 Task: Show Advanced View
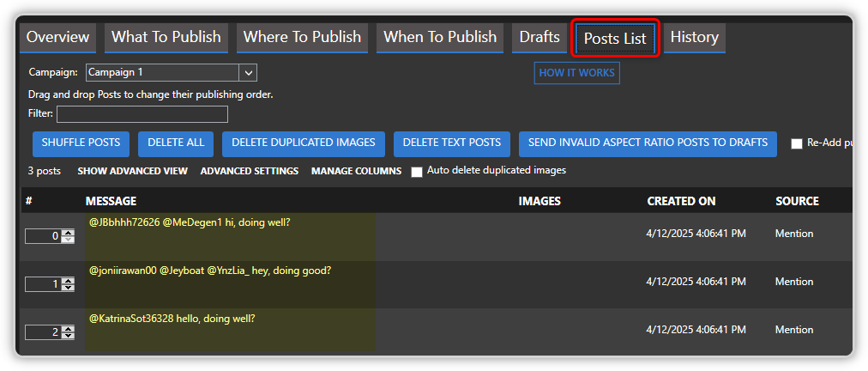point(132,172)
